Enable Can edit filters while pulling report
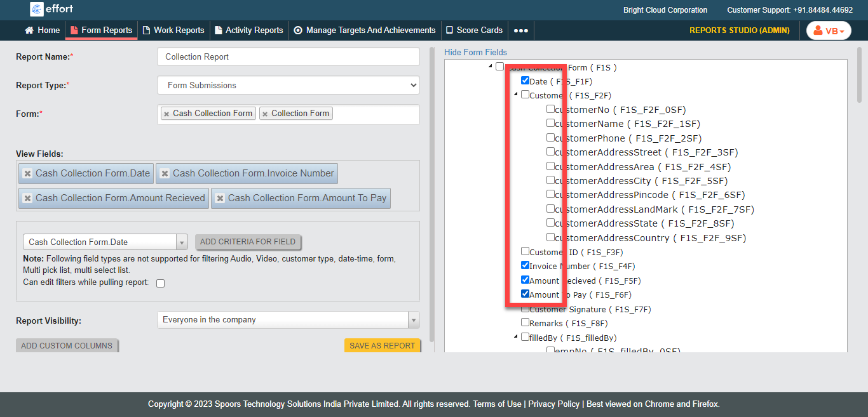The height and width of the screenshot is (417, 868). pyautogui.click(x=161, y=283)
